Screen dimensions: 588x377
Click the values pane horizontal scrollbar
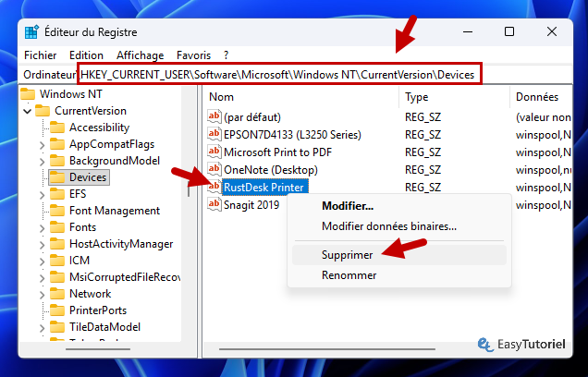click(327, 349)
